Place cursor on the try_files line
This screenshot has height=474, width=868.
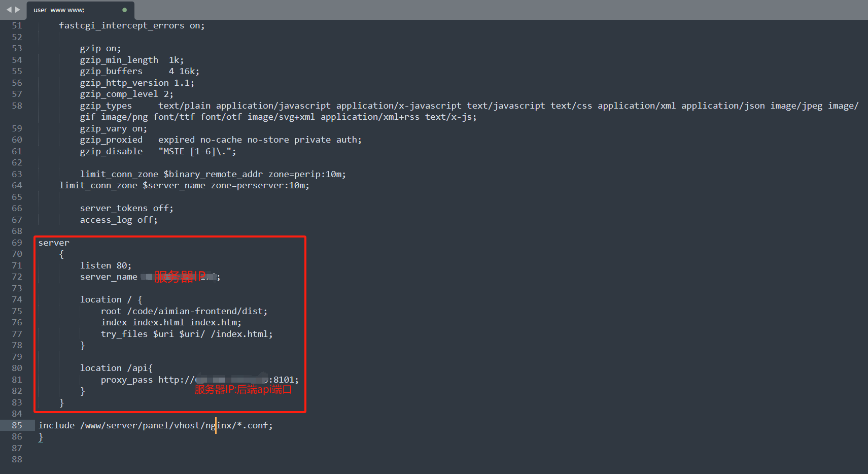coord(186,334)
